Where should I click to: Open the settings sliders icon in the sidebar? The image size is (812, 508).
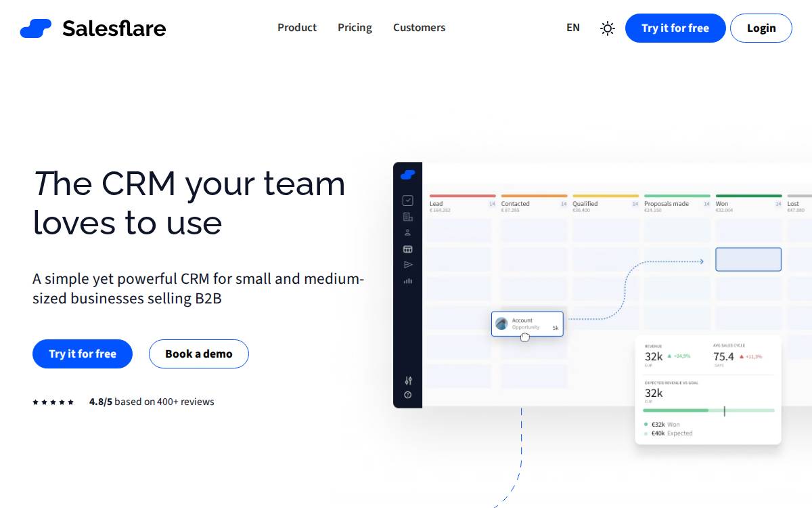[x=408, y=381]
